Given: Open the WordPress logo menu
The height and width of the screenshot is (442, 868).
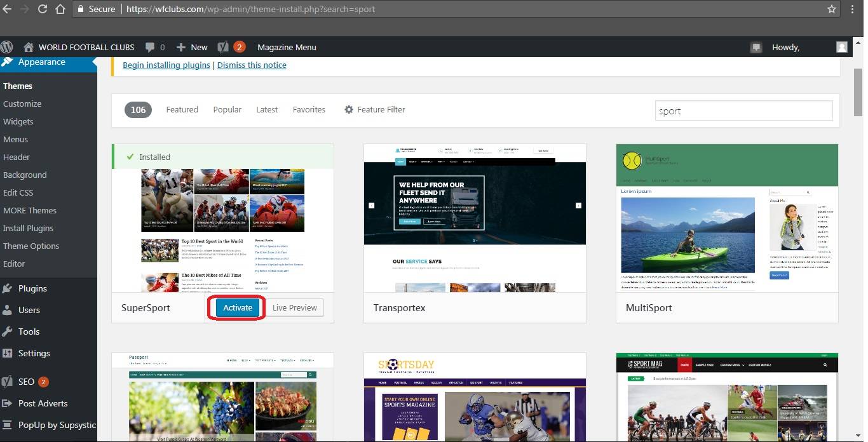Looking at the screenshot, I should (7, 47).
